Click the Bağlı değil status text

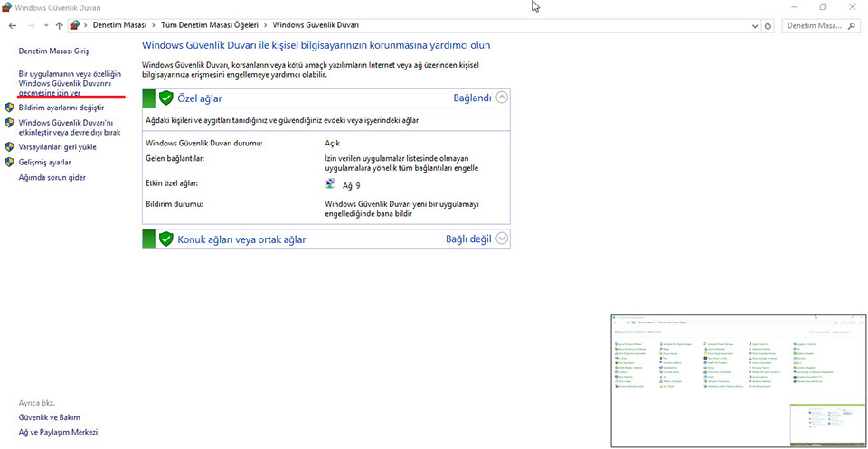(468, 239)
